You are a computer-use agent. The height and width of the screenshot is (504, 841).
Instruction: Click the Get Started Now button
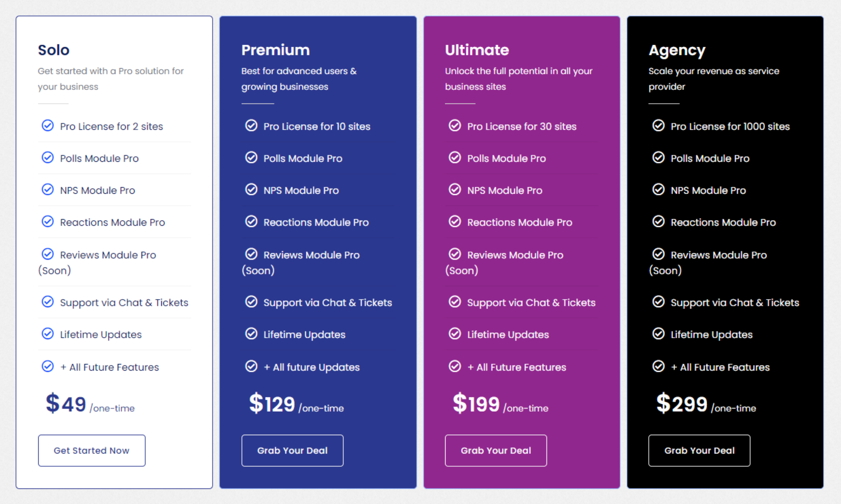[x=92, y=450]
